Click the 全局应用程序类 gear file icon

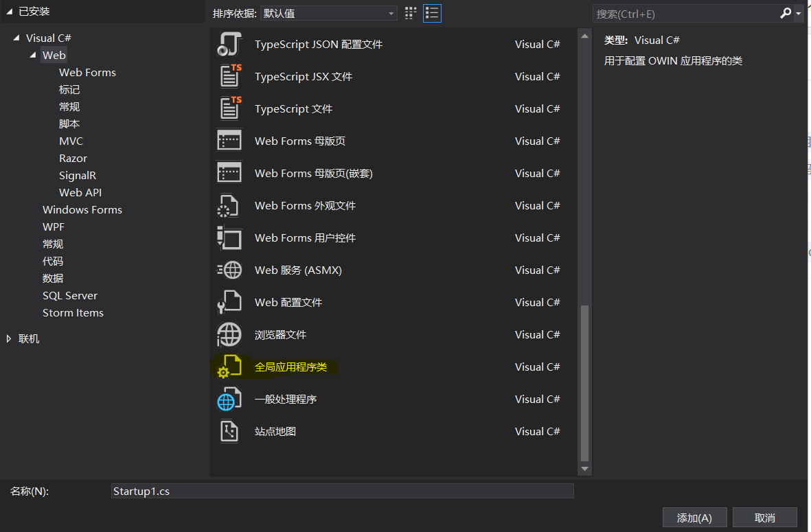(229, 367)
